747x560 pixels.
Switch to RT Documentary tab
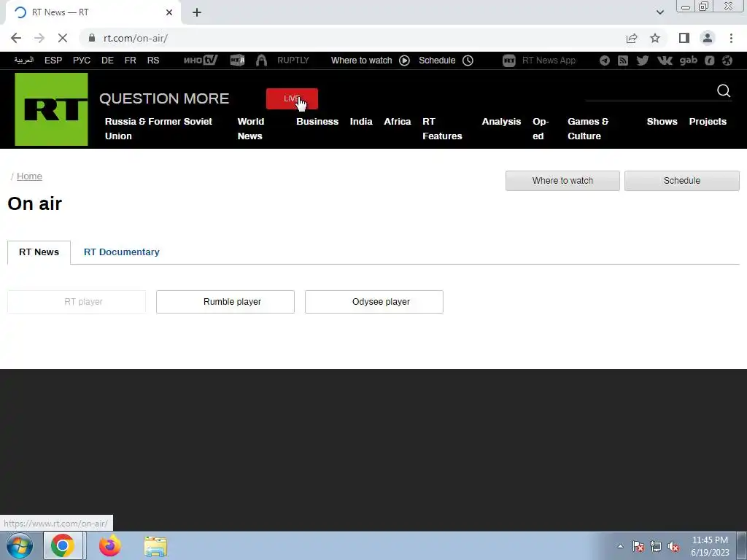[122, 252]
